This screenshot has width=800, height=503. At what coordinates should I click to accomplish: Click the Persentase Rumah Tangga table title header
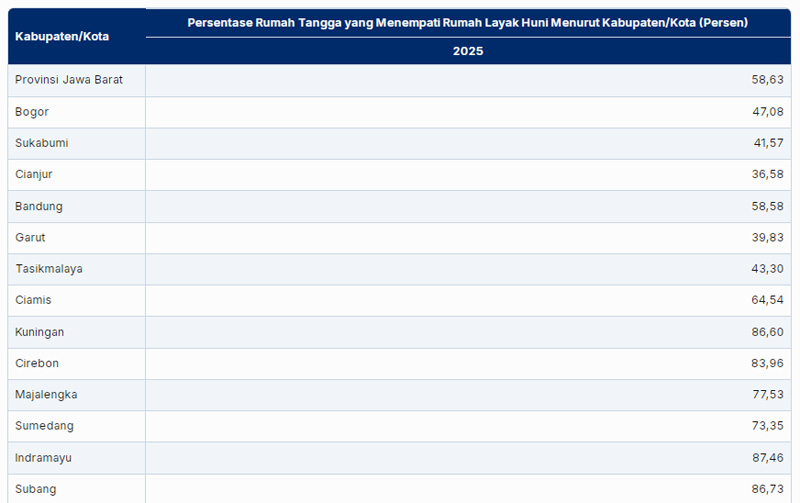(467, 22)
